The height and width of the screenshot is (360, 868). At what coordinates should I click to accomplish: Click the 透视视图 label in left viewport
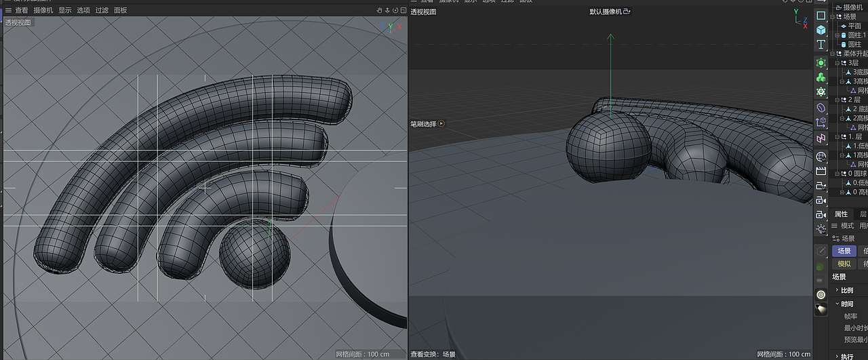coord(18,22)
